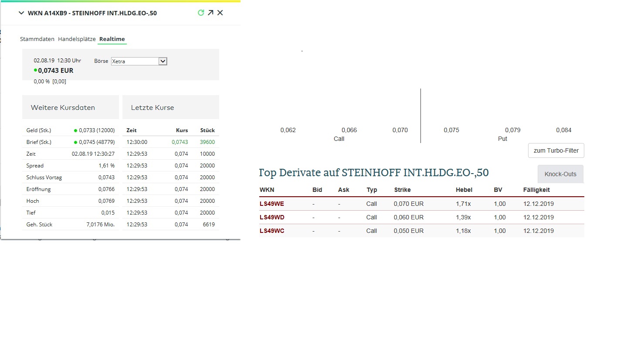Click the Kurs header in Letzte Kurse
This screenshot has width=644, height=338.
click(182, 130)
